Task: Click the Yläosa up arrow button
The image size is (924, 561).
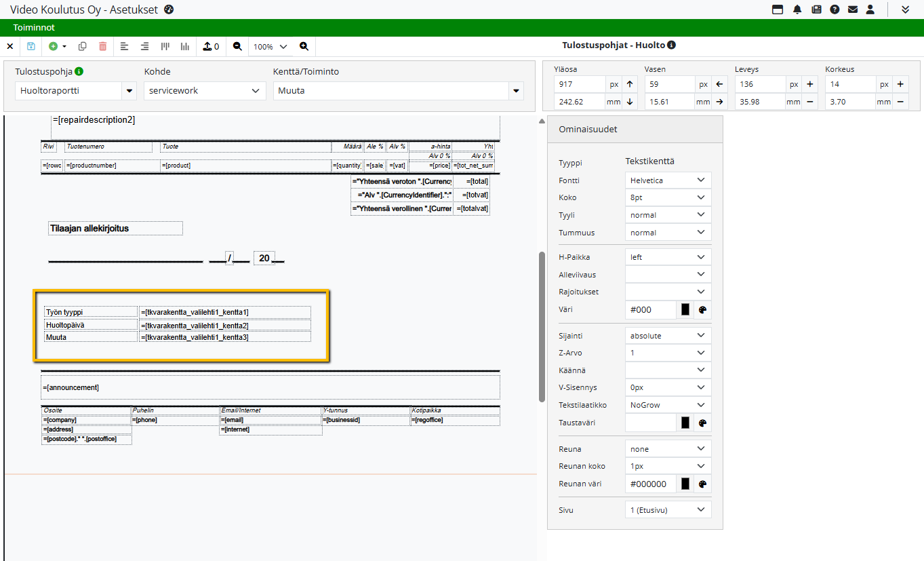Action: coord(630,84)
